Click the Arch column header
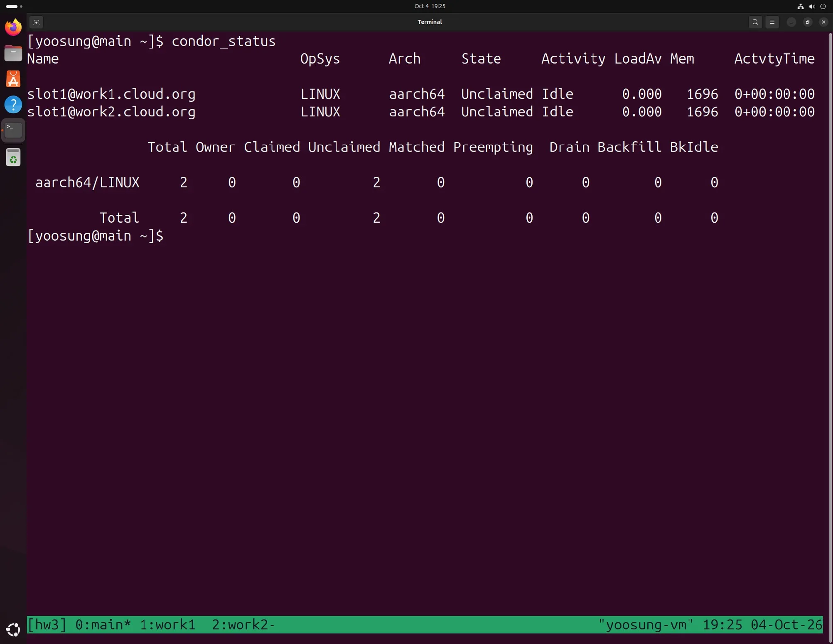The width and height of the screenshot is (833, 644). (404, 59)
